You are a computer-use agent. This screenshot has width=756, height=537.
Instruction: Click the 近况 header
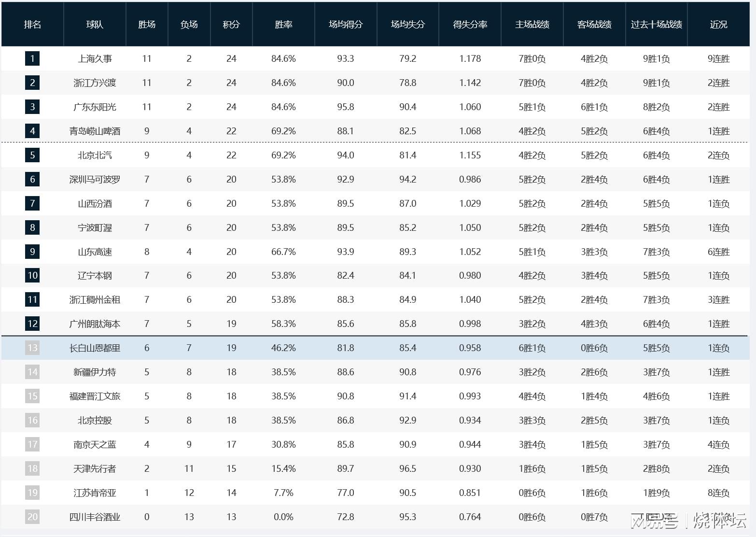[718, 25]
